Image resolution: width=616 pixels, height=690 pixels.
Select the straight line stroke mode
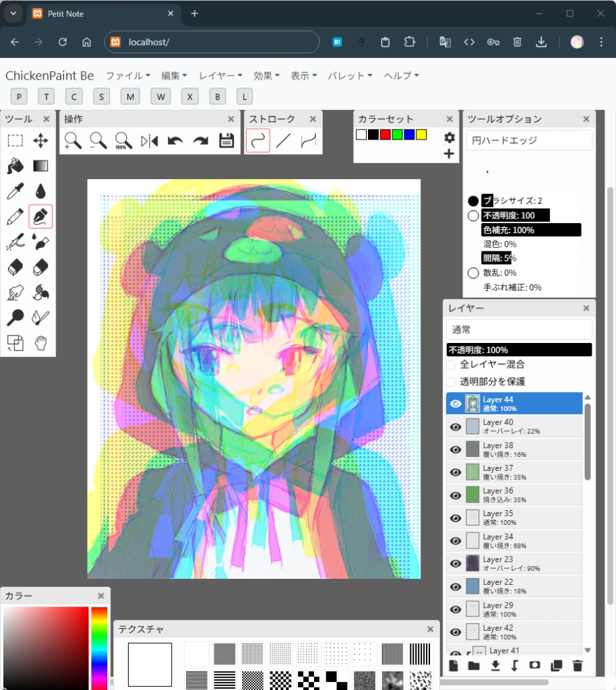284,141
